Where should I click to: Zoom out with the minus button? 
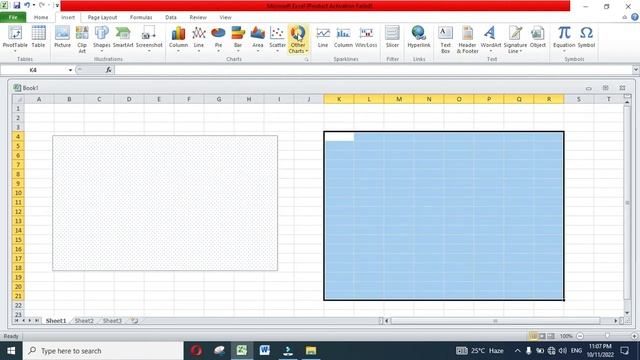(580, 336)
